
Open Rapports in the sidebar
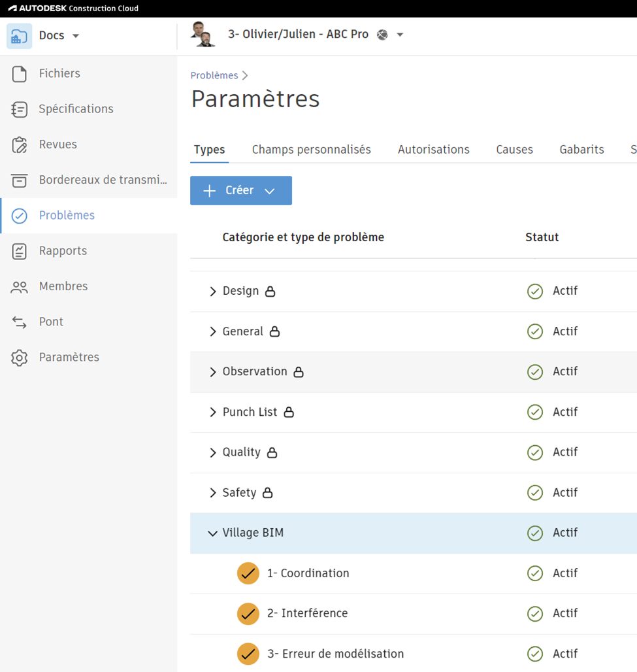coord(63,251)
